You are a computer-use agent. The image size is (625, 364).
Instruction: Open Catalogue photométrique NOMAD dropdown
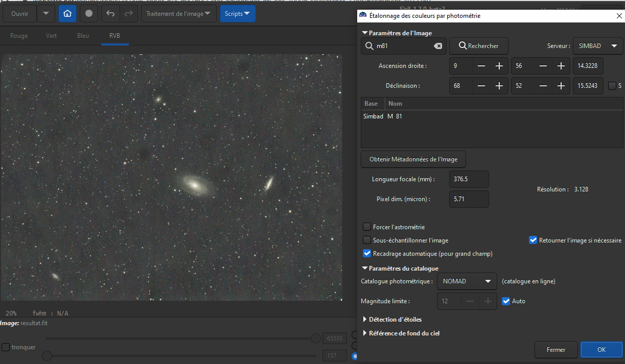[467, 281]
